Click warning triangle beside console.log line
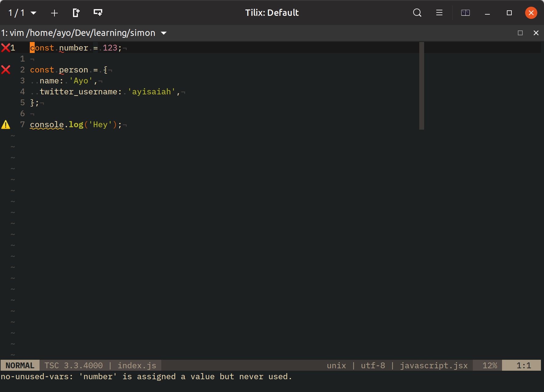Viewport: 544px width, 392px height. [x=5, y=124]
